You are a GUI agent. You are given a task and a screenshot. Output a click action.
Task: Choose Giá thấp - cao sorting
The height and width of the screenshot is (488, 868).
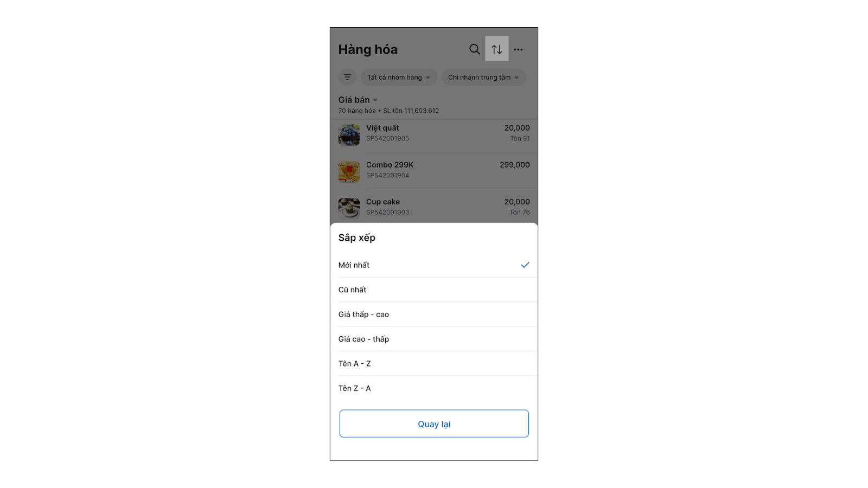click(363, 314)
